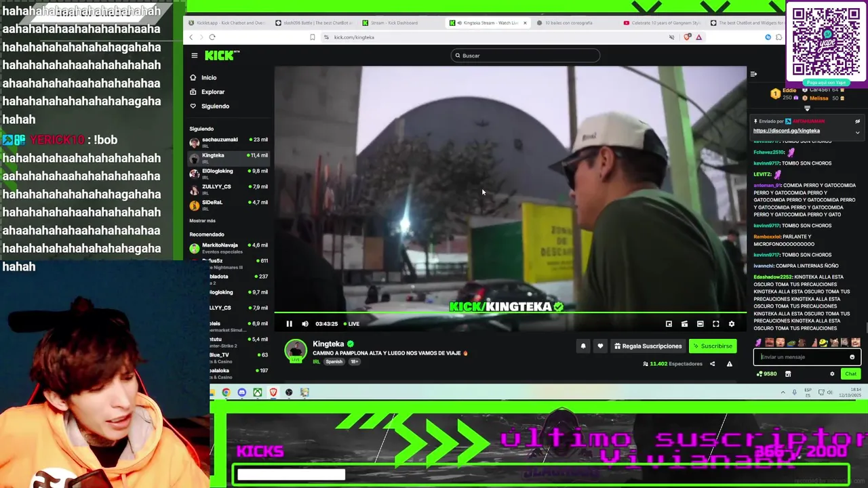Viewport: 868px width, 488px height.
Task: Show hidden system tray icons
Action: coord(783,392)
